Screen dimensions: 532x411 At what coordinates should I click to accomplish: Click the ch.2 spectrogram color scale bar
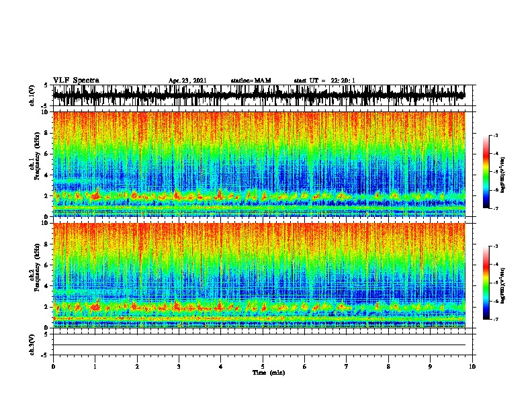[486, 283]
